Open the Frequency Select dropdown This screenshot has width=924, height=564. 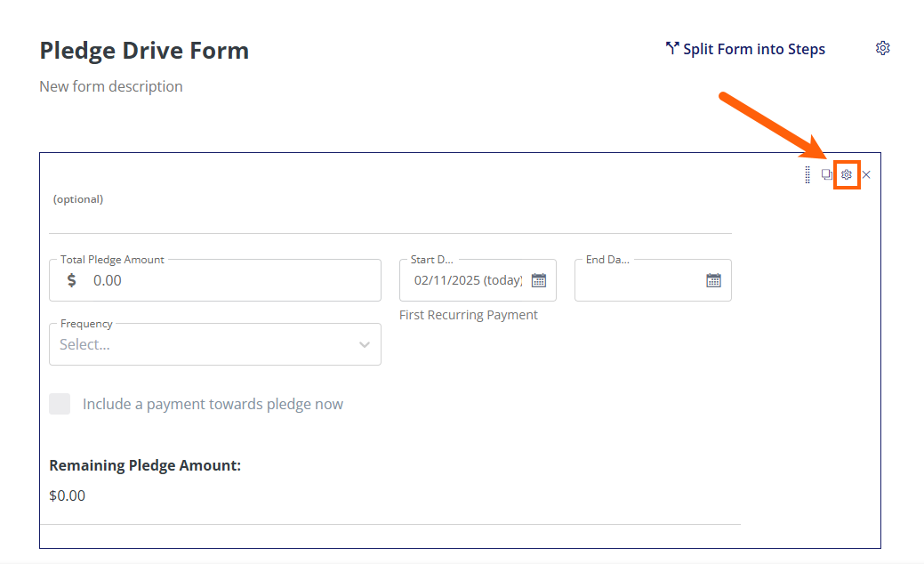pyautogui.click(x=205, y=344)
